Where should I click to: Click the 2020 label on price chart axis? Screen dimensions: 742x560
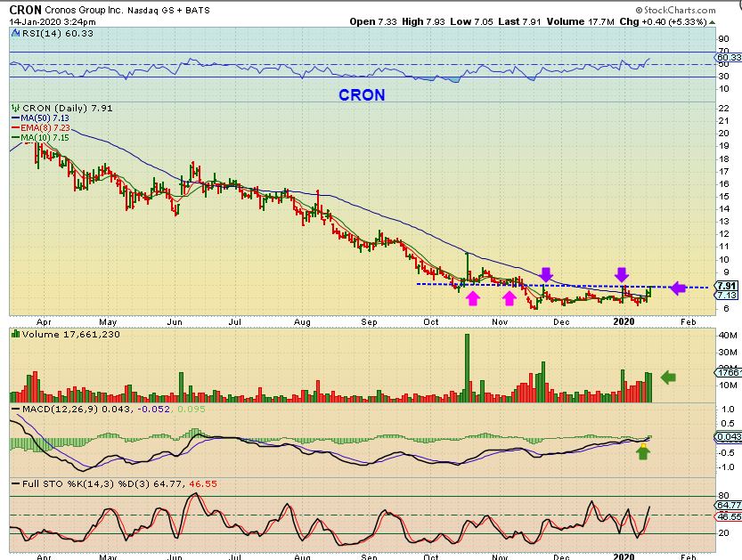pos(624,321)
